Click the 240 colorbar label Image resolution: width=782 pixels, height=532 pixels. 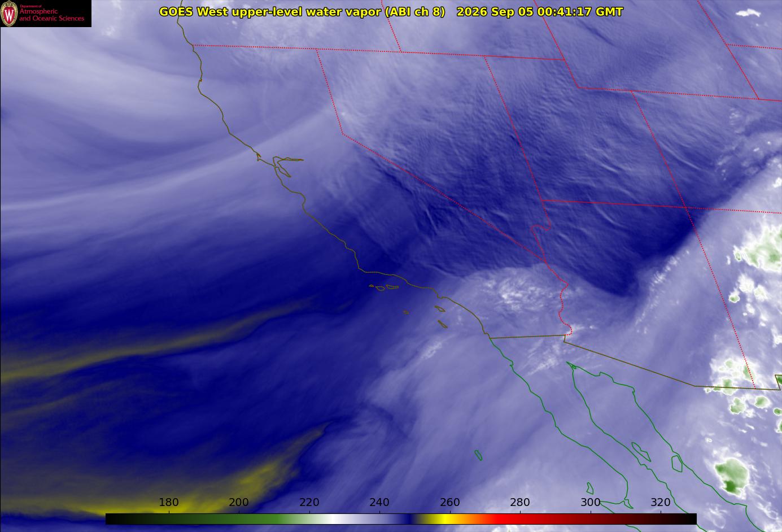pyautogui.click(x=379, y=502)
